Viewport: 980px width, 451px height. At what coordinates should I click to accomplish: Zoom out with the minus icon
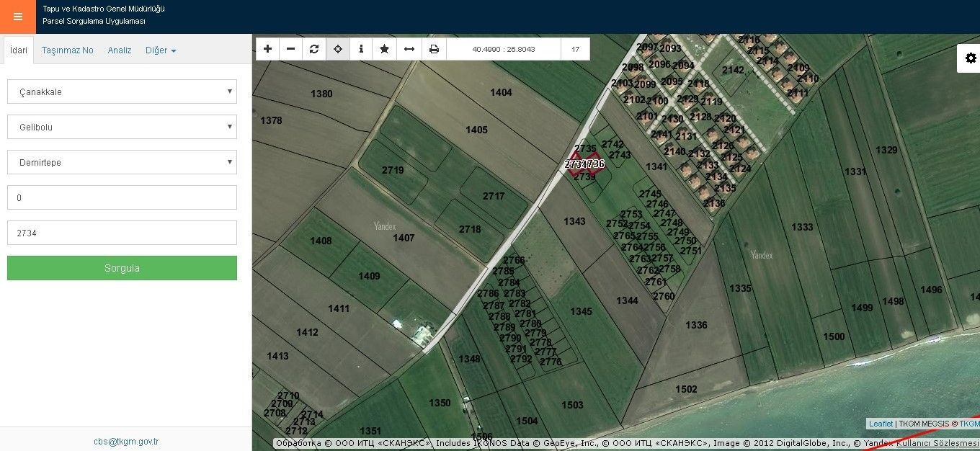290,49
